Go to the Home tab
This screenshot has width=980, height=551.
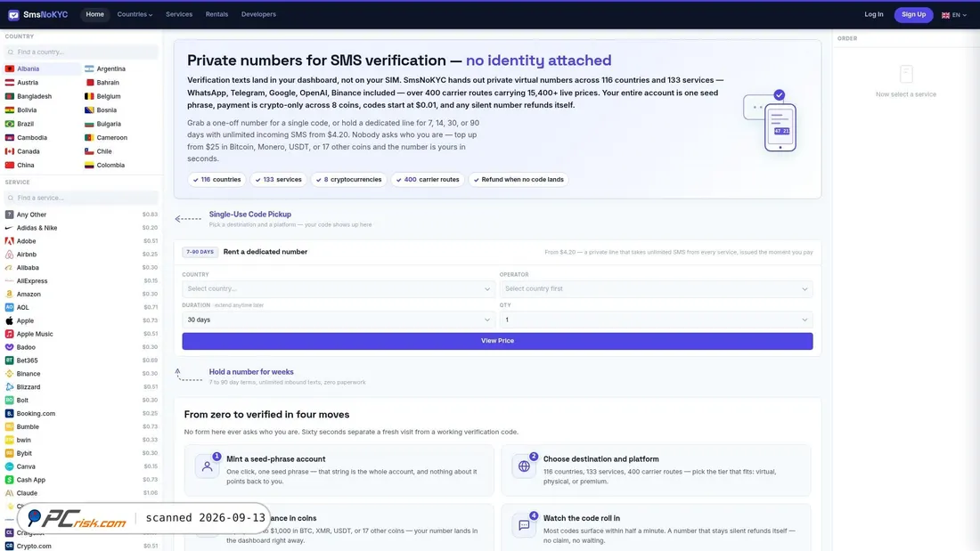pos(95,14)
